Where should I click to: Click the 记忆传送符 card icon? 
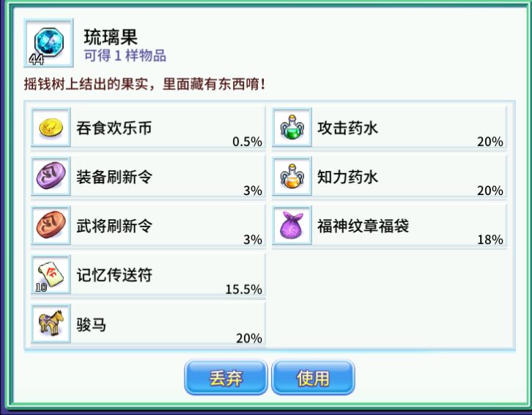click(51, 275)
